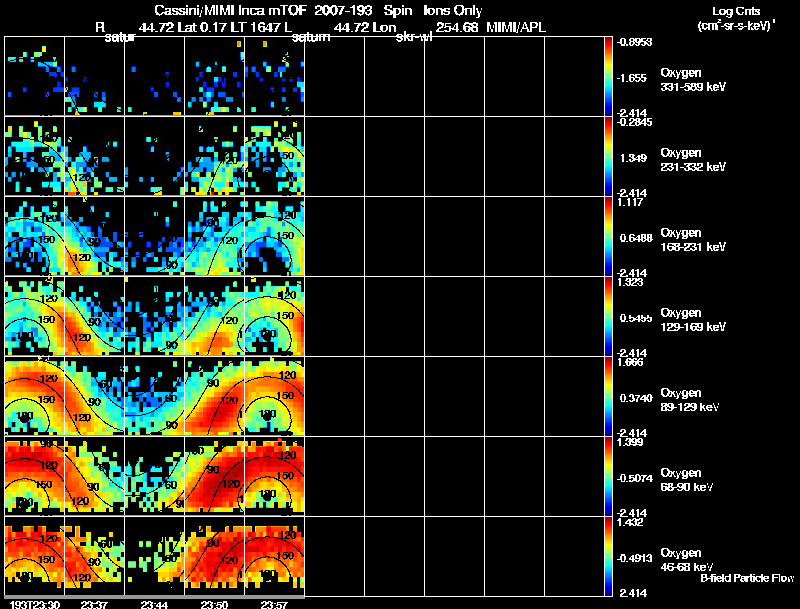Click the '23:37' time axis label
The height and width of the screenshot is (609, 800).
[x=94, y=604]
